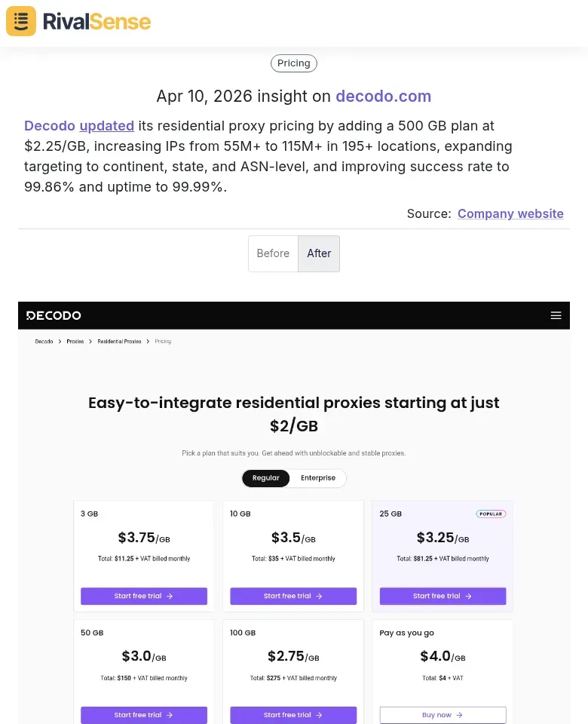Viewport: 588px width, 724px height.
Task: Click the Pricing pill badge at top
Action: coord(293,63)
